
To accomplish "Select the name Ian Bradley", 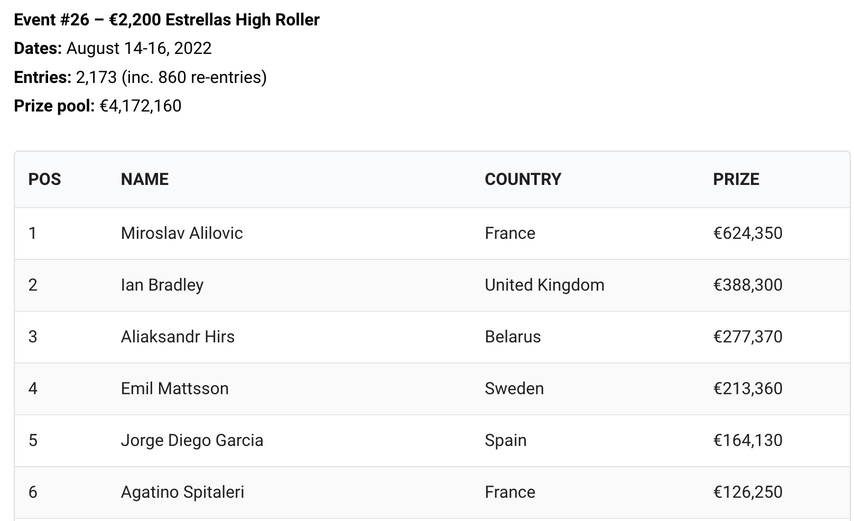I will 162,285.
